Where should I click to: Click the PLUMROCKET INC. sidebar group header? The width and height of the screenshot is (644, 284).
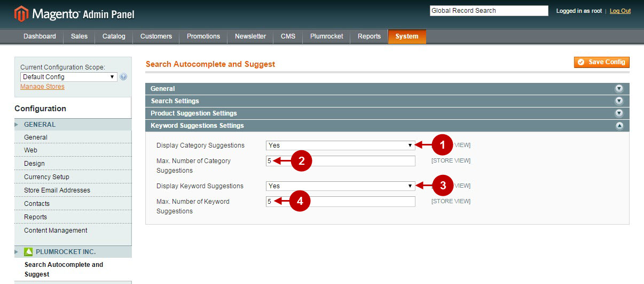[x=73, y=252]
